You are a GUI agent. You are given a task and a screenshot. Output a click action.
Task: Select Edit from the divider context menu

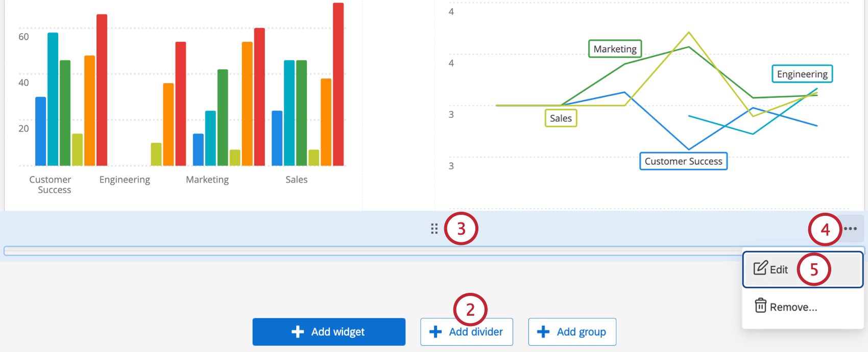[x=779, y=269]
